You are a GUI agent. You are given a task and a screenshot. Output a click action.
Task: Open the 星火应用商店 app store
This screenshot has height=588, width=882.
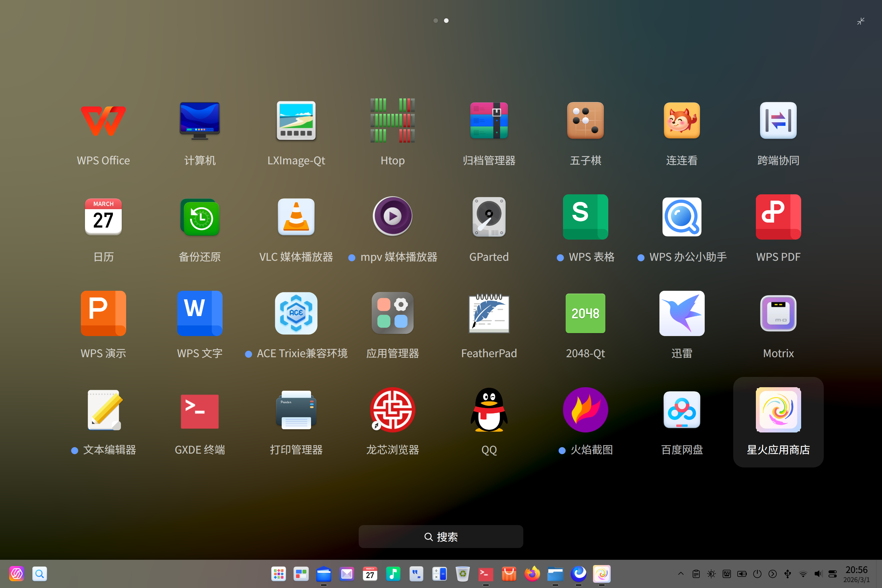(778, 410)
